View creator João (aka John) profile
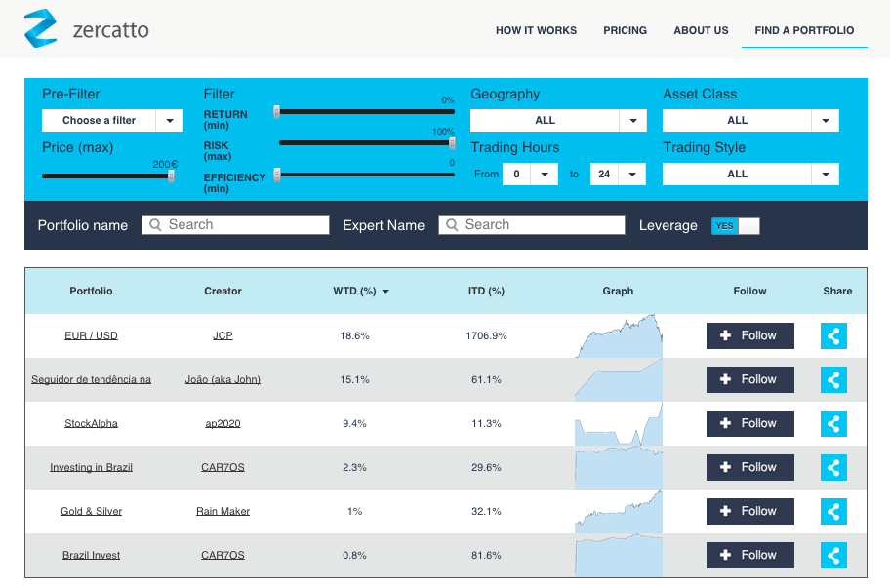This screenshot has width=890, height=588. tap(222, 379)
